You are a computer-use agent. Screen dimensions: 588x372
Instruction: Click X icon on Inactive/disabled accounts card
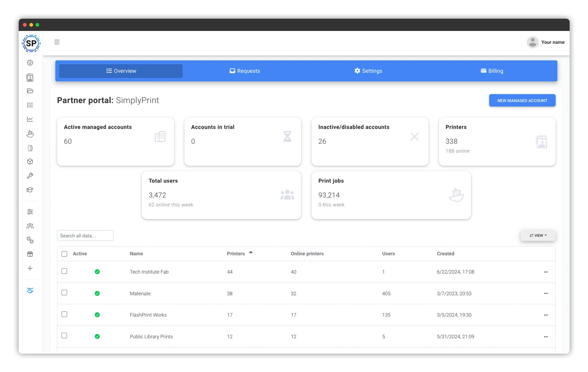[x=415, y=136]
